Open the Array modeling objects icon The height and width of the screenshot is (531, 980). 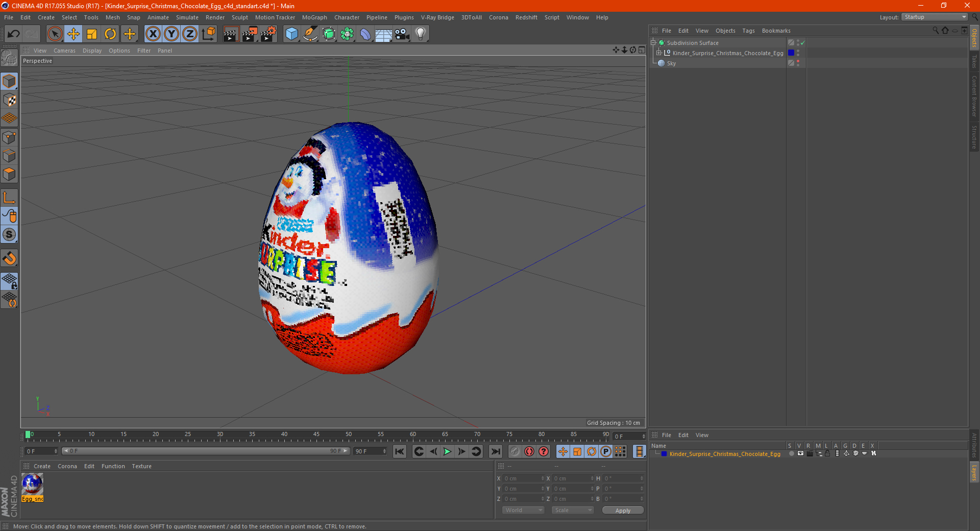coord(347,34)
